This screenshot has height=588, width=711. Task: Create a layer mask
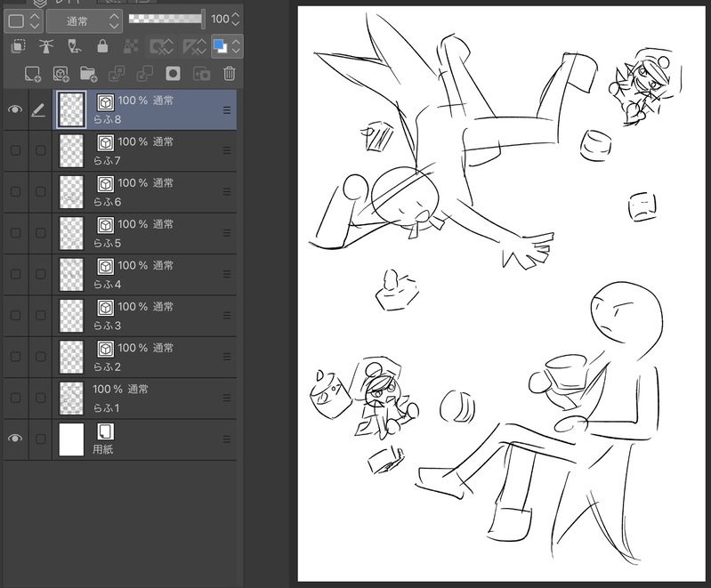coord(173,74)
